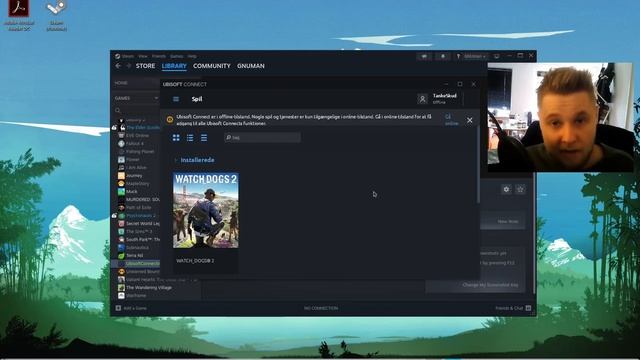
Task: Click the Terra Nil game icon
Action: coord(121,256)
